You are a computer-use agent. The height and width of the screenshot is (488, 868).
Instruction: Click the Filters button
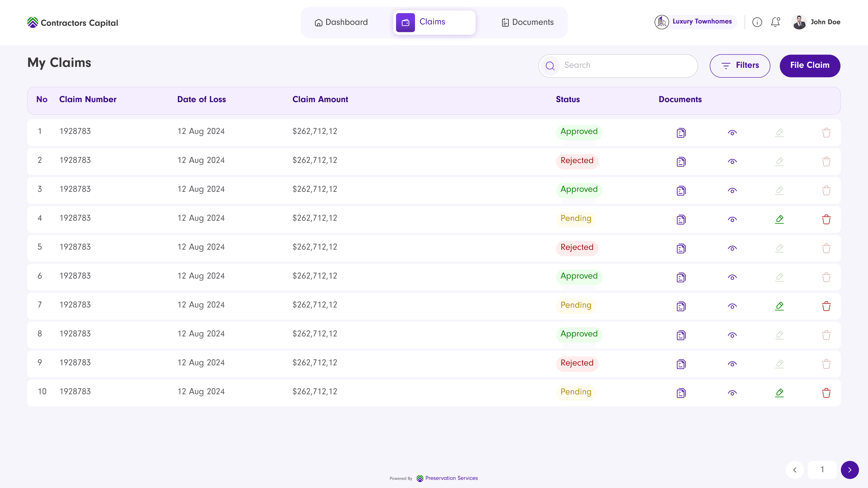point(740,66)
